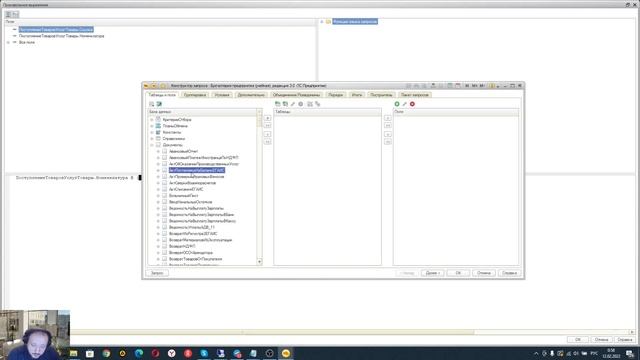Open Yandex browser from the taskbar

(x=171, y=353)
